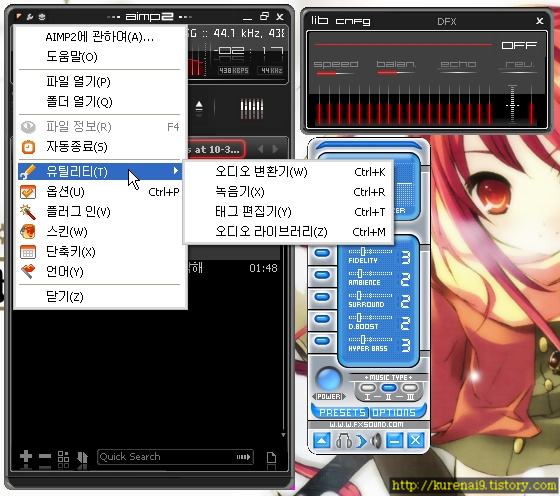Image resolution: width=560 pixels, height=496 pixels.
Task: Toggle the Surround effect button in DFX
Action: (x=322, y=297)
